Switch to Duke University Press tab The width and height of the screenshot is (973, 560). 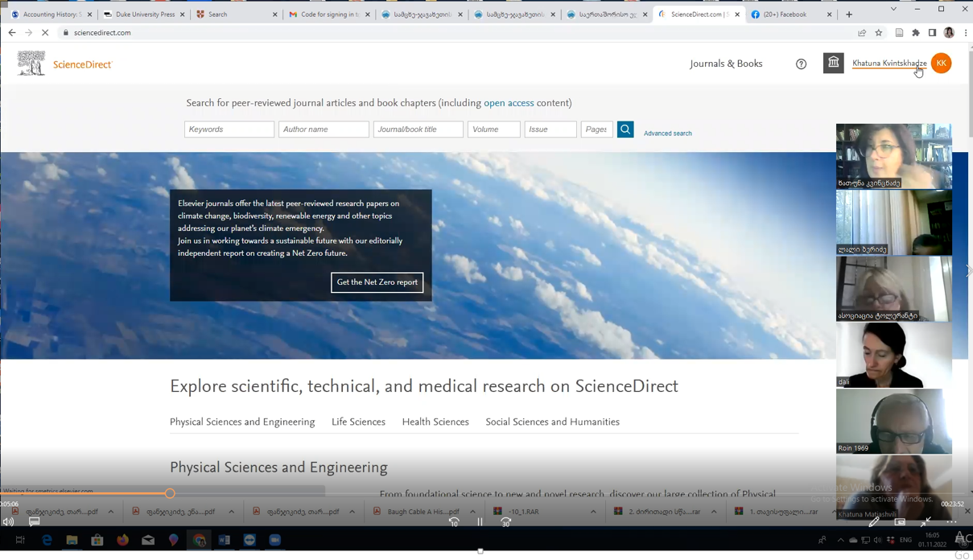[143, 14]
